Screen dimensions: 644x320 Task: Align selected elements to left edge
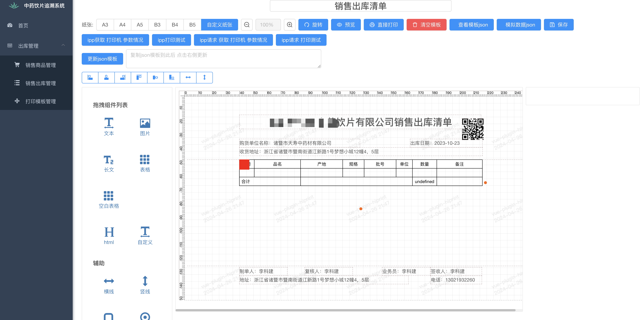pyautogui.click(x=90, y=77)
